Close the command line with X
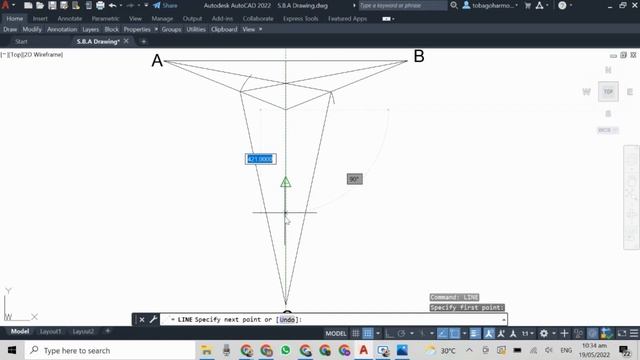Image resolution: width=640 pixels, height=360 pixels. (x=142, y=320)
